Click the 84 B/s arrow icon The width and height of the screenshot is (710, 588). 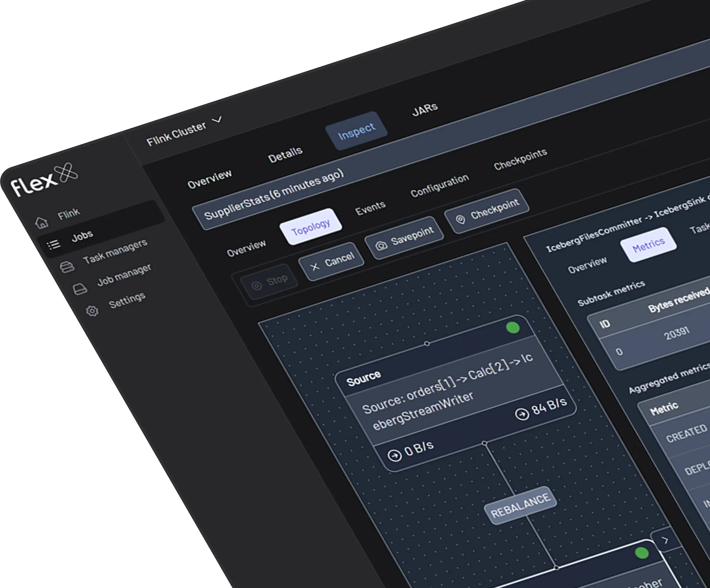click(522, 414)
